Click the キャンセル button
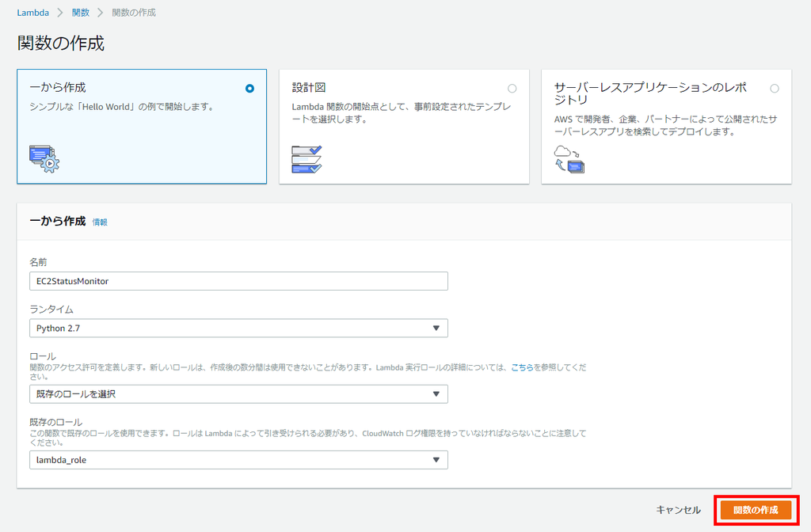Image resolution: width=811 pixels, height=532 pixels. pos(678,510)
